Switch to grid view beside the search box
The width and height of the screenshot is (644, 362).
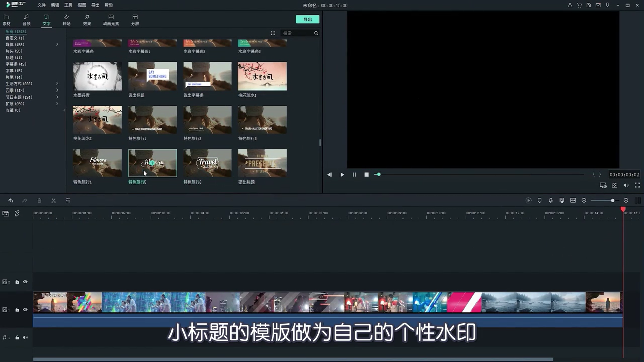coord(273,33)
